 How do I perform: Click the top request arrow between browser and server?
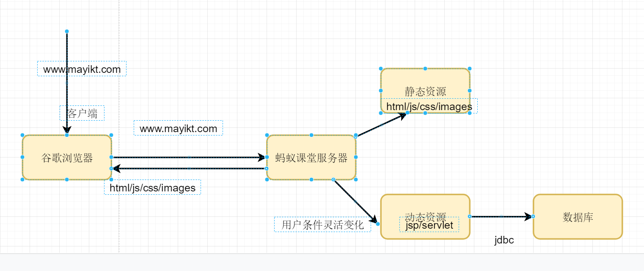point(189,157)
